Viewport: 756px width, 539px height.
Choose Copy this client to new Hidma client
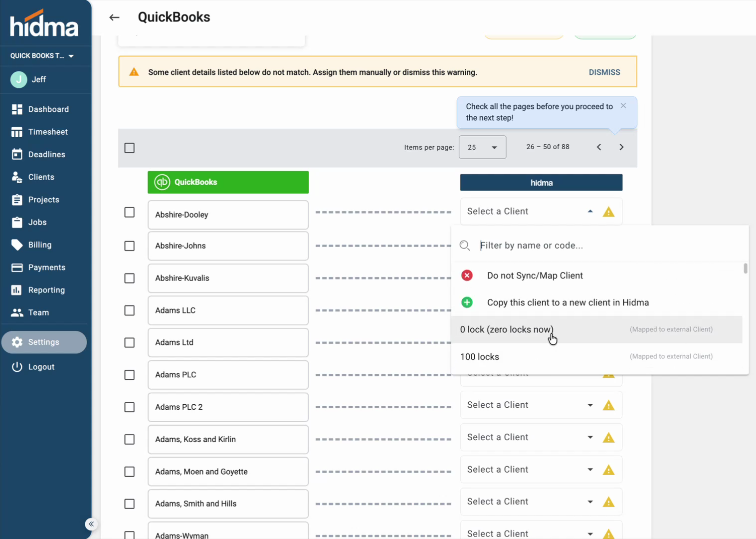[x=596, y=302]
